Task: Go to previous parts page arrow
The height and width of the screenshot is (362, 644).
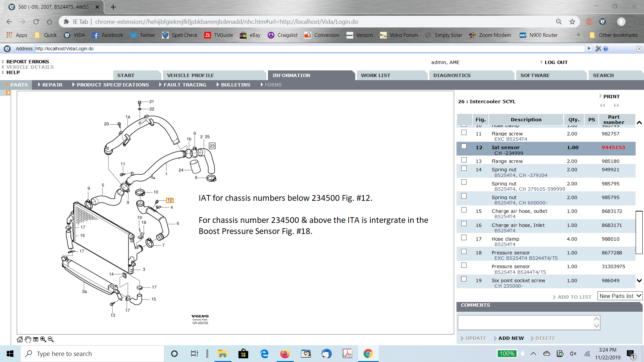Action: click(x=602, y=105)
